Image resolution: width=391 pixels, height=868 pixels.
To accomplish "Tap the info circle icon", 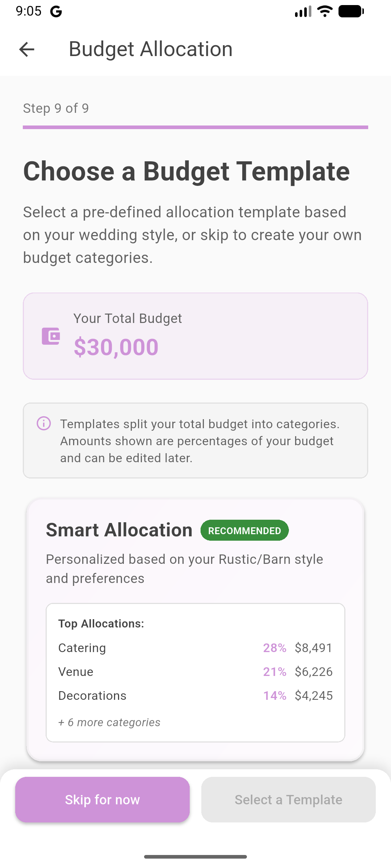I will (x=44, y=423).
